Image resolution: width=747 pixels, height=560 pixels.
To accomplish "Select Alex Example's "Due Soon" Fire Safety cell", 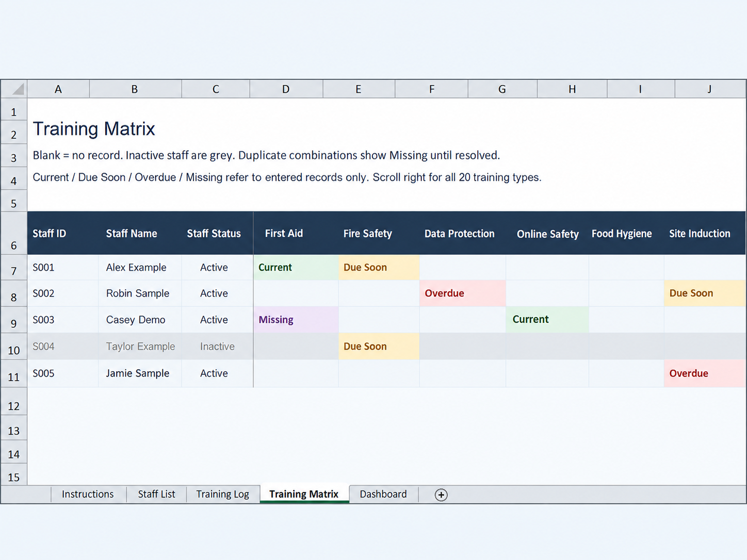I will click(379, 267).
